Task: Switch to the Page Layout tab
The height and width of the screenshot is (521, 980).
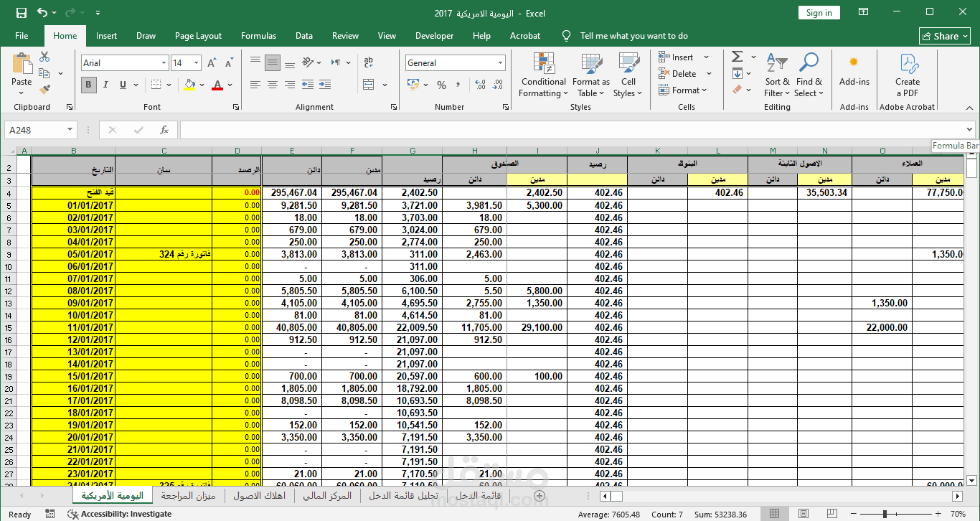Action: pos(198,36)
